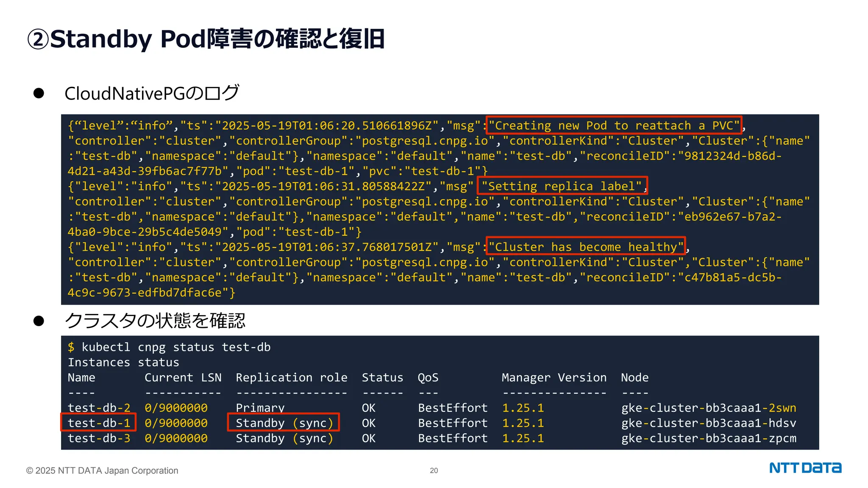Click the dollar prompt symbol
This screenshot has height=488, width=868.
click(x=71, y=347)
